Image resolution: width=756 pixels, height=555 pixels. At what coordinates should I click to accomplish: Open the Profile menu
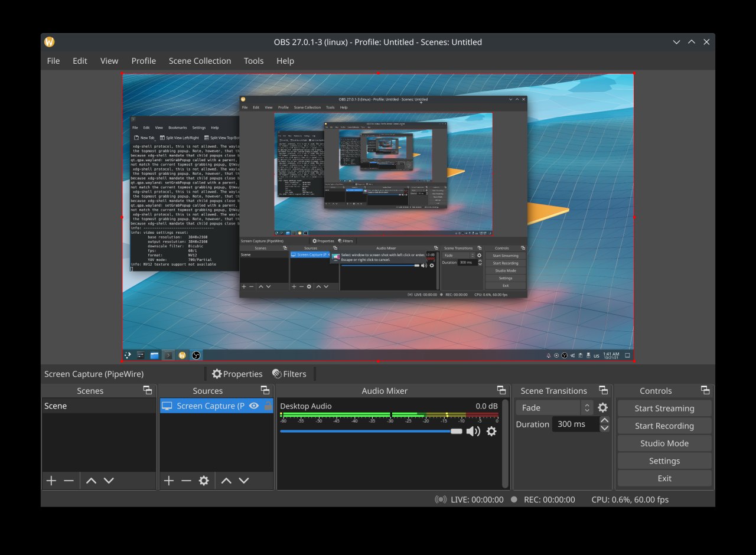[144, 61]
